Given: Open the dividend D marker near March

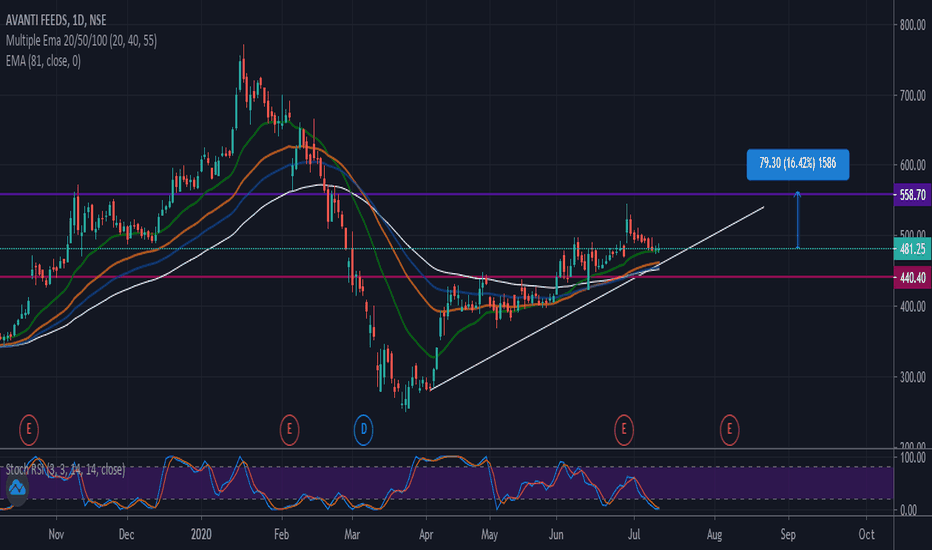Looking at the screenshot, I should click(363, 429).
